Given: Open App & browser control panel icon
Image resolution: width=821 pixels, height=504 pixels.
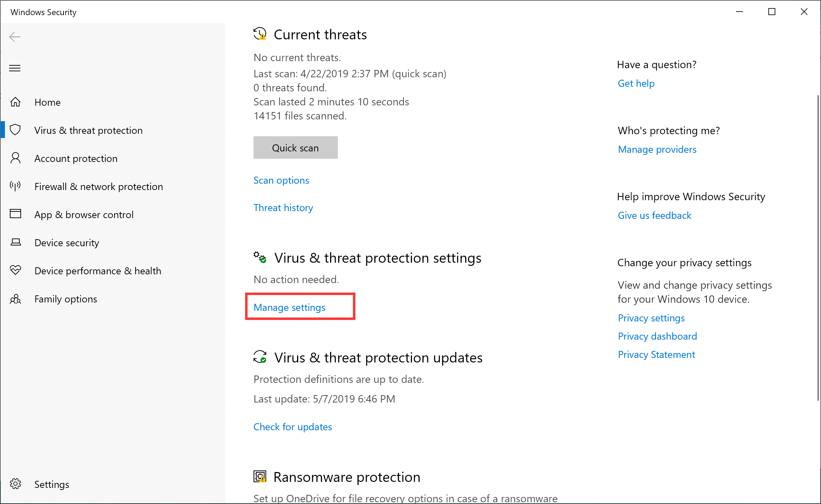Looking at the screenshot, I should tap(15, 214).
